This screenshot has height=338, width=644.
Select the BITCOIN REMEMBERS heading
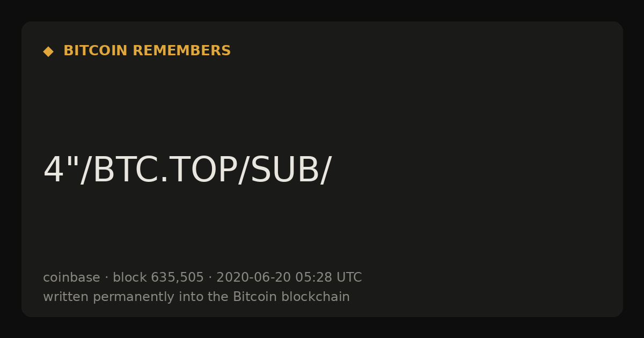click(x=147, y=51)
